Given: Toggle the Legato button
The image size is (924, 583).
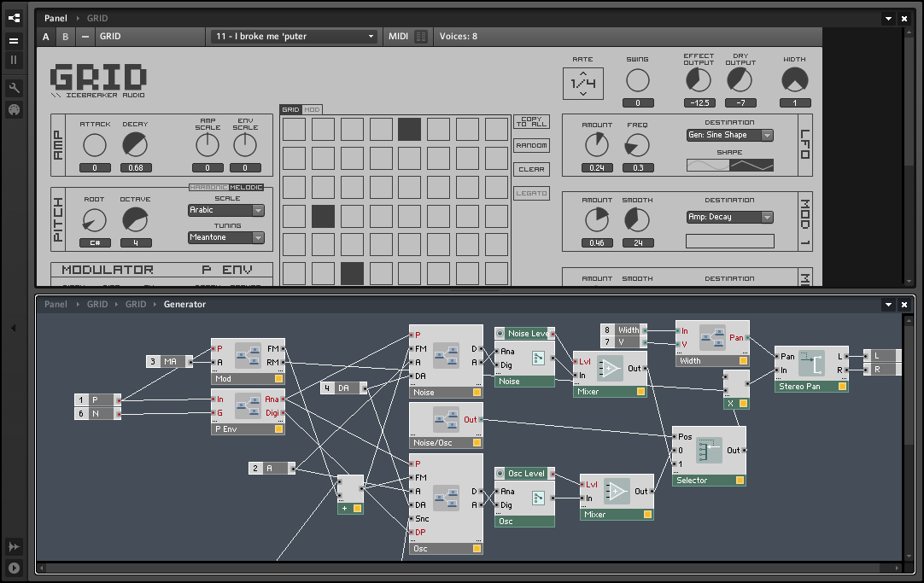Looking at the screenshot, I should [x=531, y=193].
